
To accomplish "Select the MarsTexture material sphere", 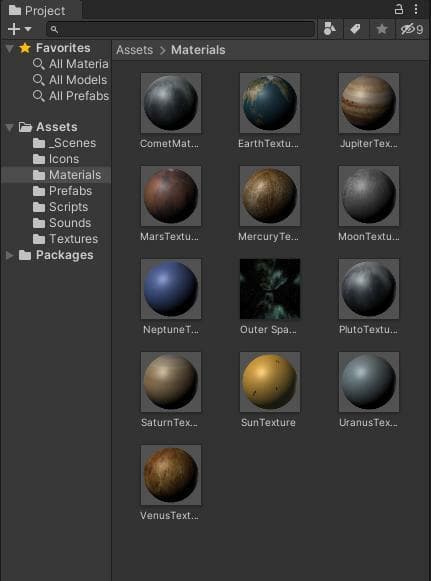I will 171,196.
